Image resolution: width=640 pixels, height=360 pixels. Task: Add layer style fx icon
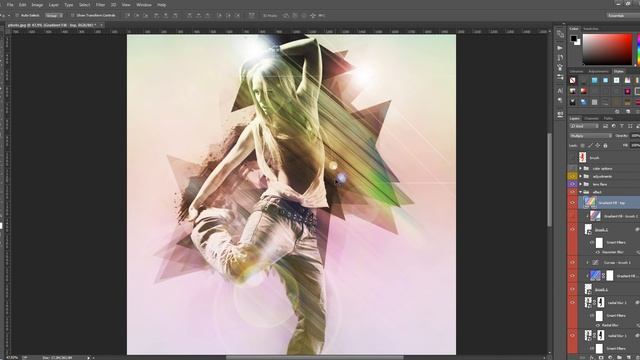pos(592,358)
